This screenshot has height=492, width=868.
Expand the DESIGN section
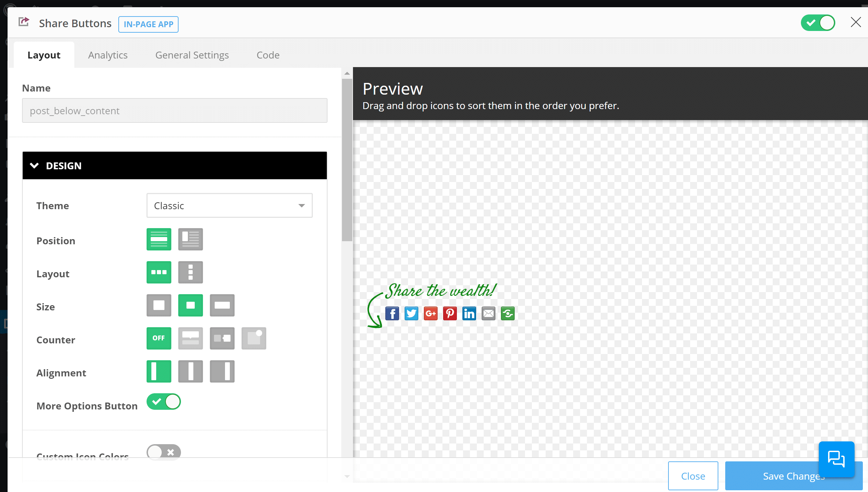pos(174,166)
